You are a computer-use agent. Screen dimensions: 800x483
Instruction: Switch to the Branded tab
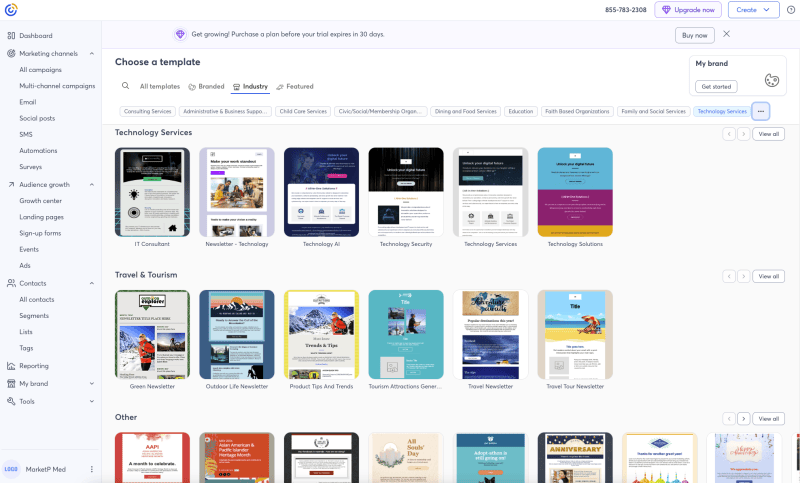pyautogui.click(x=206, y=86)
